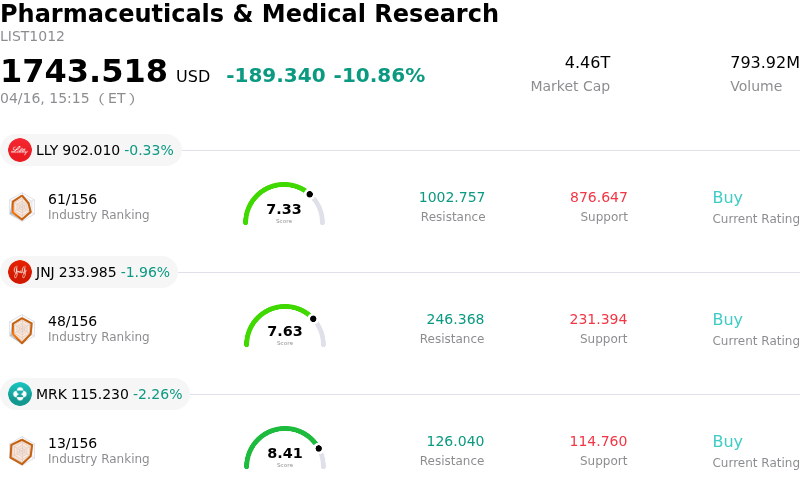Viewport: 800px width, 488px height.
Task: Click the industry ranking badge beside 13/156
Action: [21, 451]
